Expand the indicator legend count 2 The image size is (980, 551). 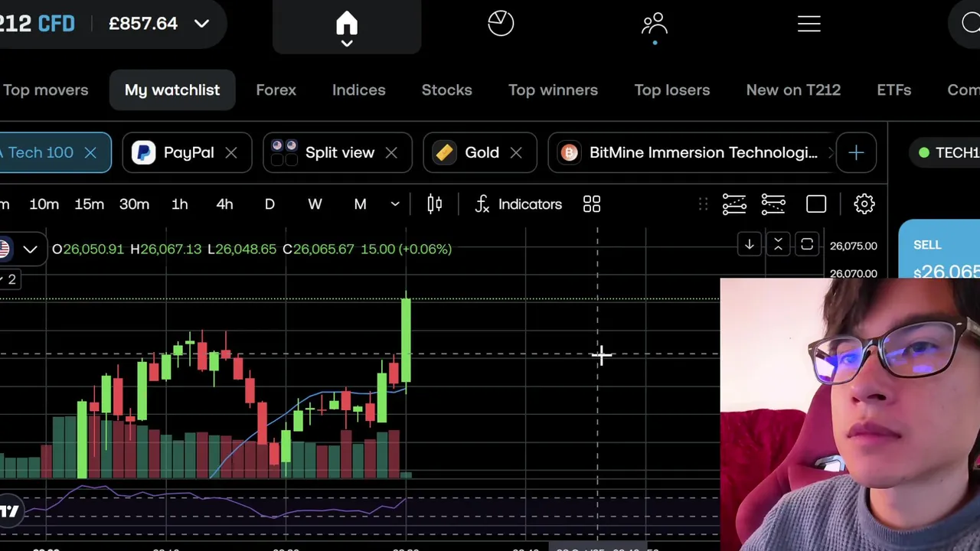coord(9,280)
